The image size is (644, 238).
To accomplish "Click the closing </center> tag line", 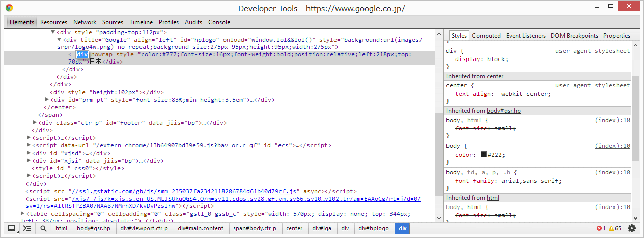I will coord(60,108).
